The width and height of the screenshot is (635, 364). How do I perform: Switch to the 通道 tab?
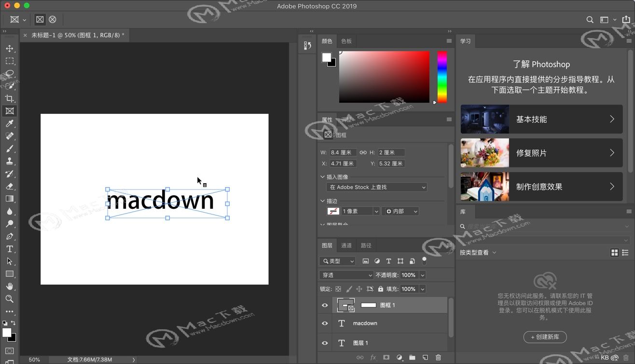346,245
